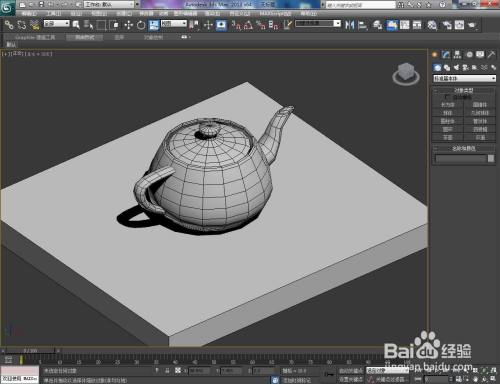Click the time slider handle
Viewport: 500px width, 384px height.
pyautogui.click(x=30, y=351)
